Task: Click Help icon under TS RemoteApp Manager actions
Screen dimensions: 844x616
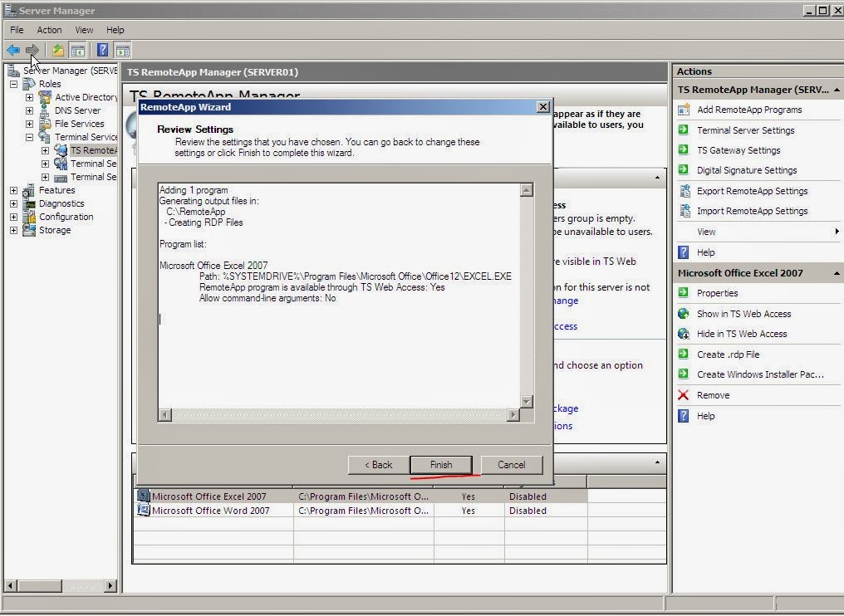Action: click(x=684, y=252)
